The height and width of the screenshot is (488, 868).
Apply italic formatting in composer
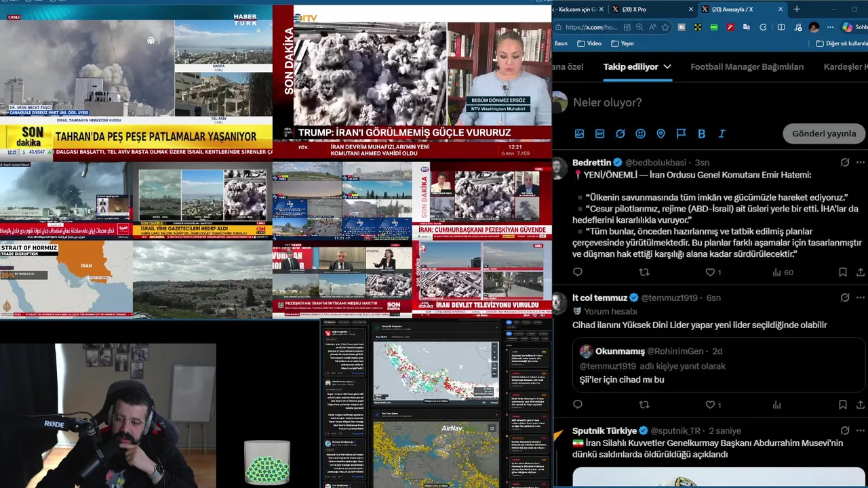pyautogui.click(x=722, y=134)
